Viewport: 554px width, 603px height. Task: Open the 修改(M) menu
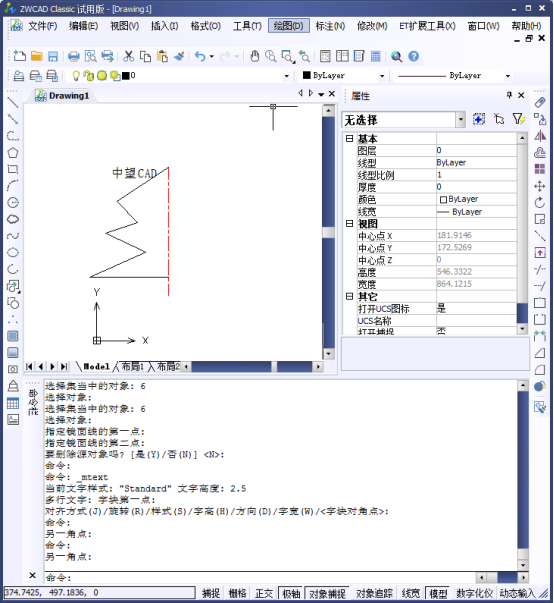tap(372, 26)
